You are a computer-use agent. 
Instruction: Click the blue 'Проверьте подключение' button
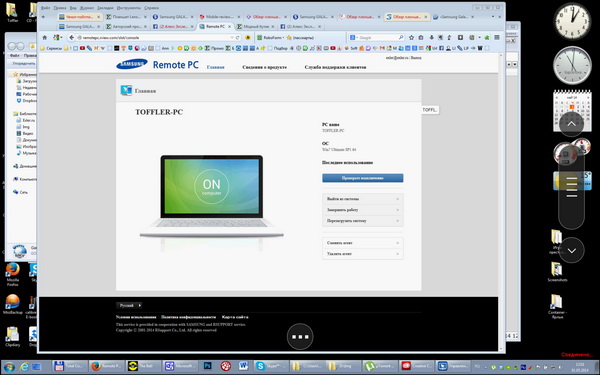pos(363,178)
